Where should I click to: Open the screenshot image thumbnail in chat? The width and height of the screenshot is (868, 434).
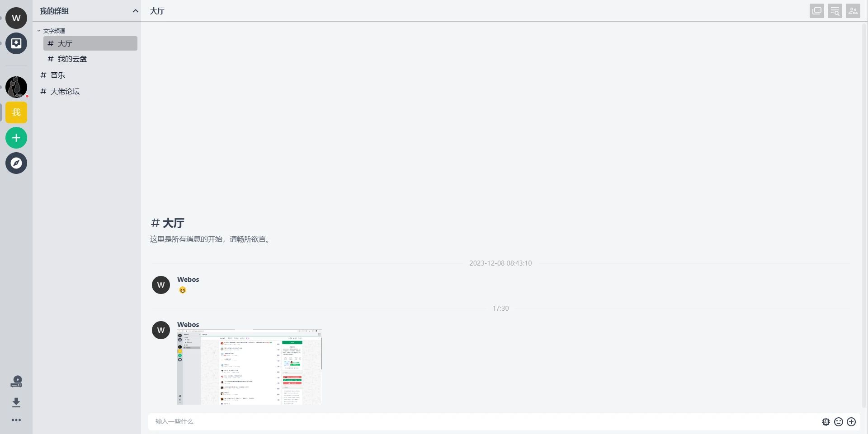pyautogui.click(x=249, y=367)
